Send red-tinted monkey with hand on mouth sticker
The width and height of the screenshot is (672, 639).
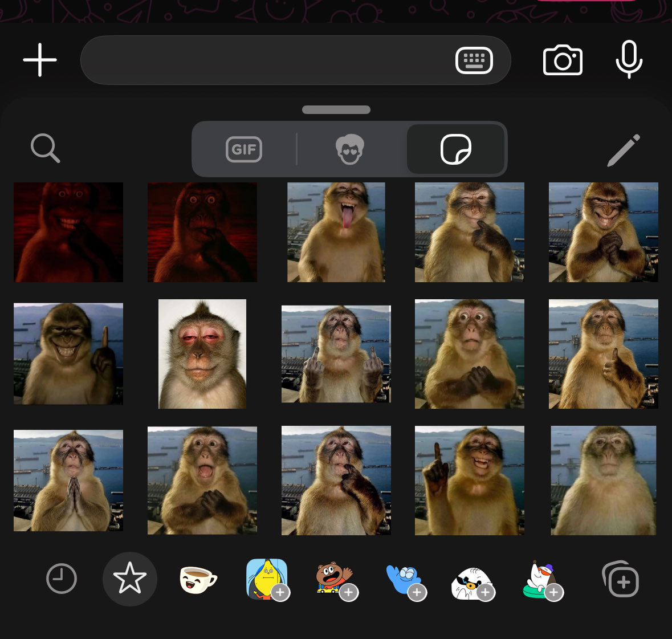(202, 232)
